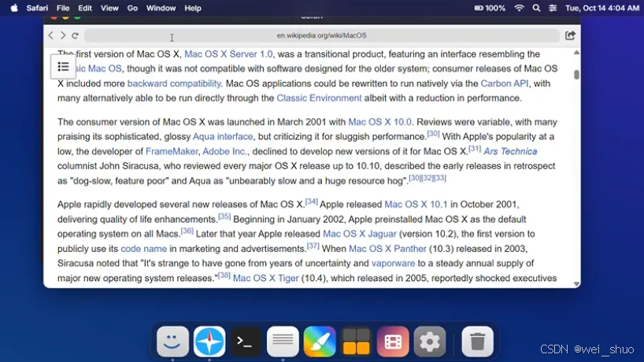Image resolution: width=644 pixels, height=362 pixels.
Task: Click the vertical scrollbar thumb
Action: click(x=576, y=74)
